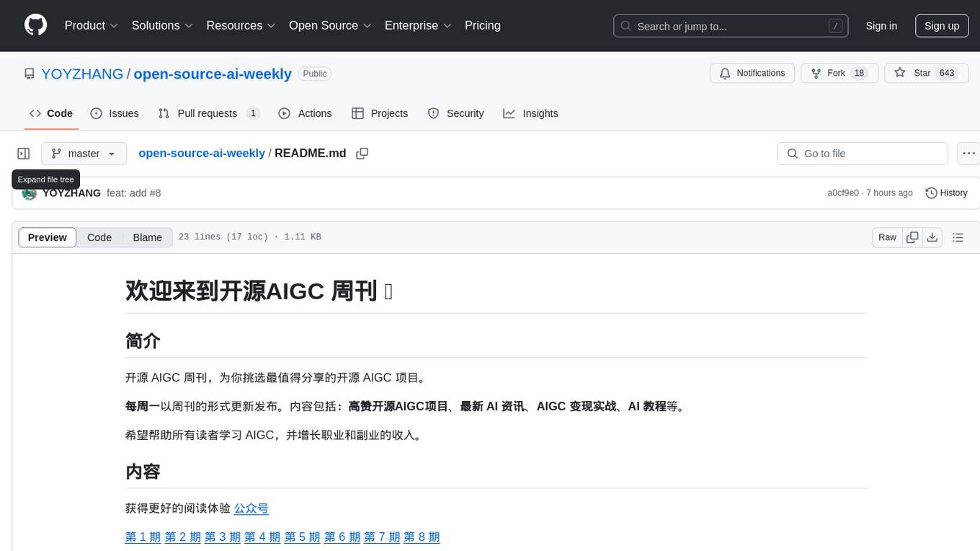This screenshot has height=551, width=980.
Task: Switch to the Issues tab
Action: coord(115,113)
